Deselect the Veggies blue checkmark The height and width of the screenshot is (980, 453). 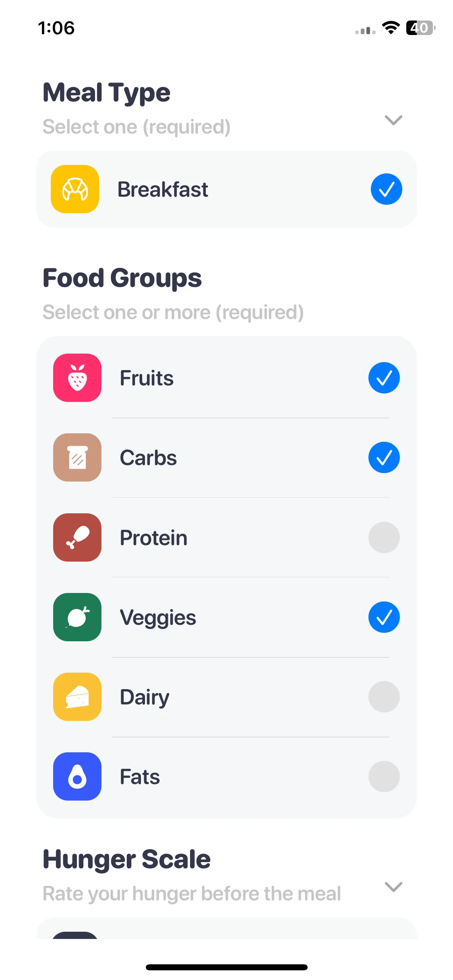tap(384, 617)
